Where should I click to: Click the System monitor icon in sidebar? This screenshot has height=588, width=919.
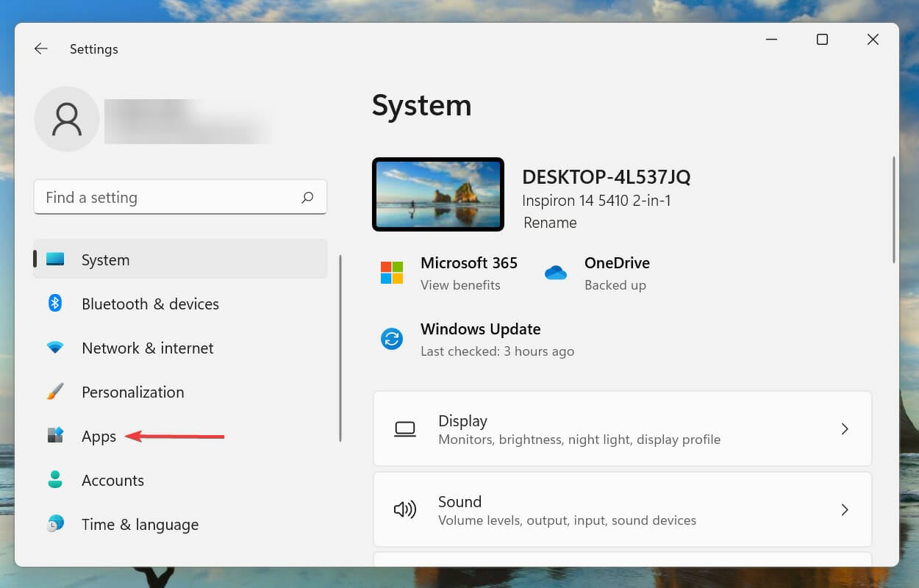55,259
